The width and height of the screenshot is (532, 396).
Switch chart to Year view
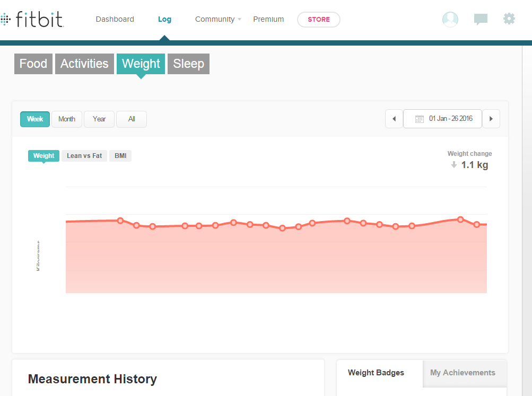pyautogui.click(x=99, y=119)
